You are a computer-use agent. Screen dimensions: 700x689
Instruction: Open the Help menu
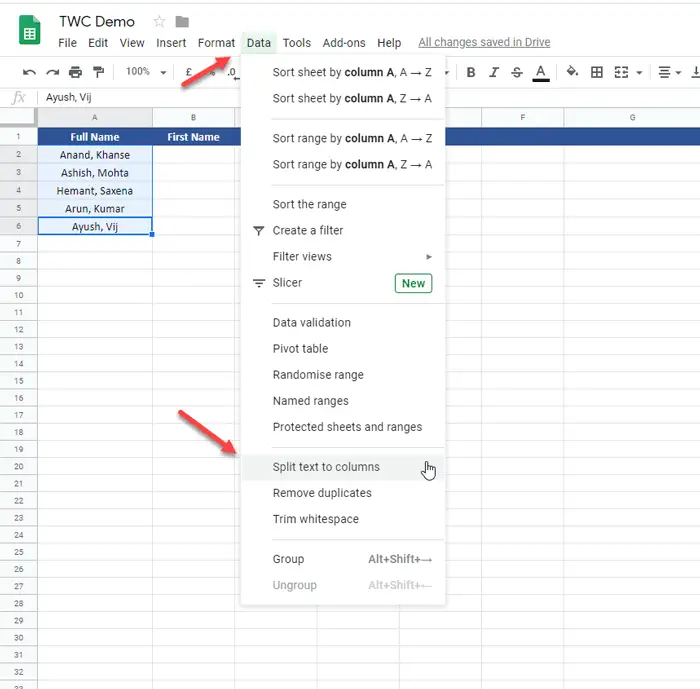click(389, 43)
